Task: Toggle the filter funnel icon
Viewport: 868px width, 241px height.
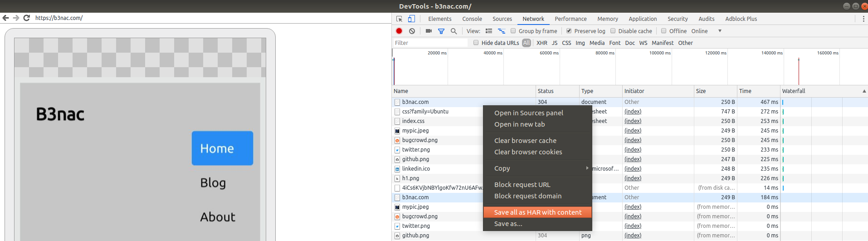Action: pyautogui.click(x=441, y=31)
